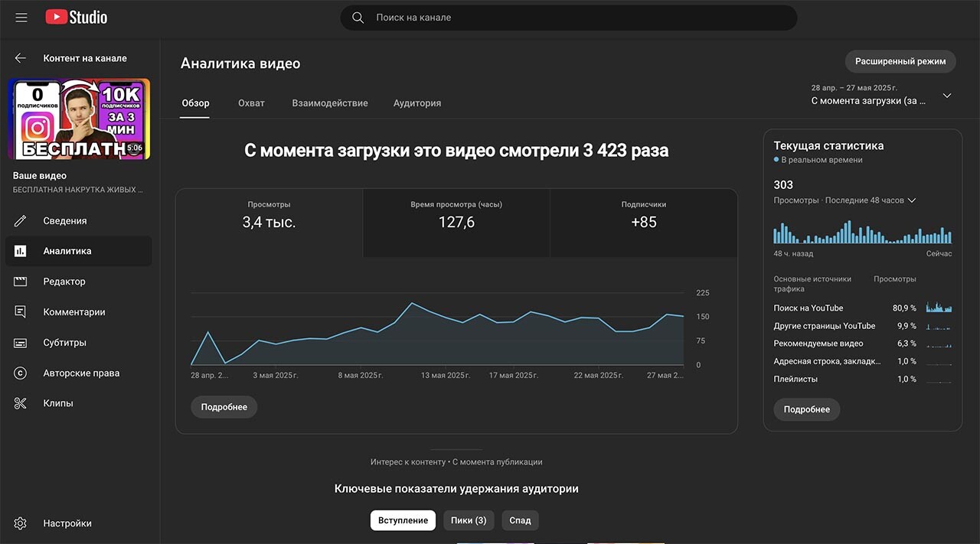
Task: Switch to the Аудитория tab
Action: coord(416,103)
